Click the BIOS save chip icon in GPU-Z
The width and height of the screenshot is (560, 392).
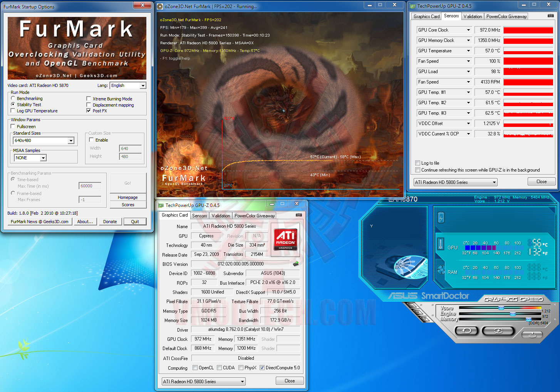[x=296, y=264]
